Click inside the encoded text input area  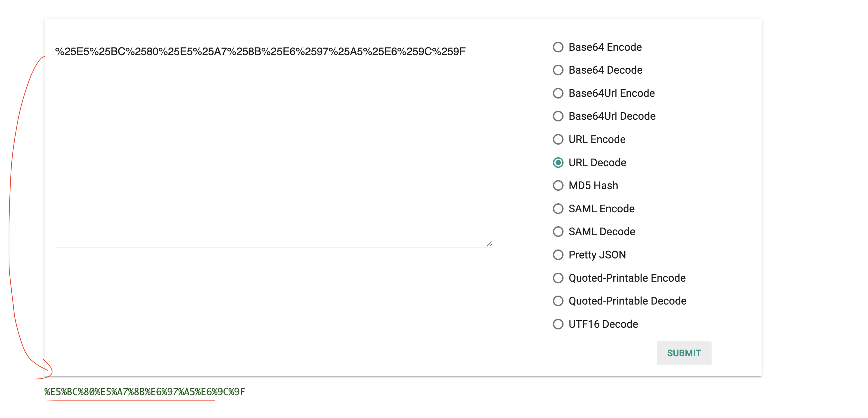click(274, 144)
